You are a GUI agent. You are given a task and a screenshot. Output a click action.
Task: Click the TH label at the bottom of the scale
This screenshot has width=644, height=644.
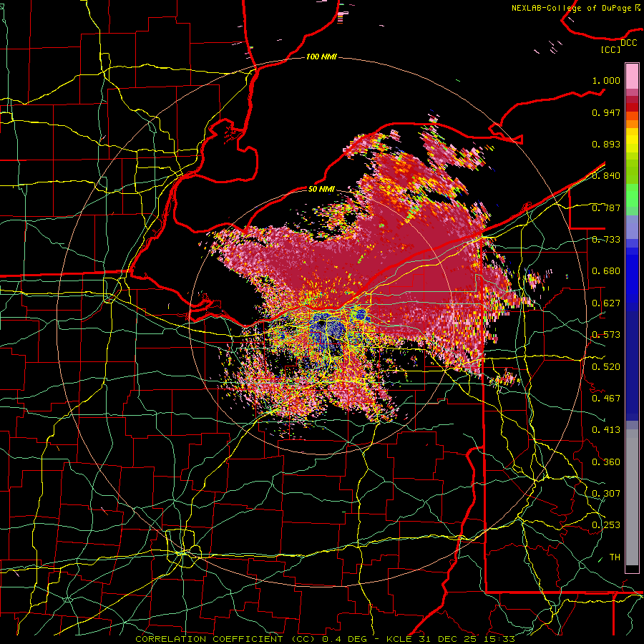615,557
